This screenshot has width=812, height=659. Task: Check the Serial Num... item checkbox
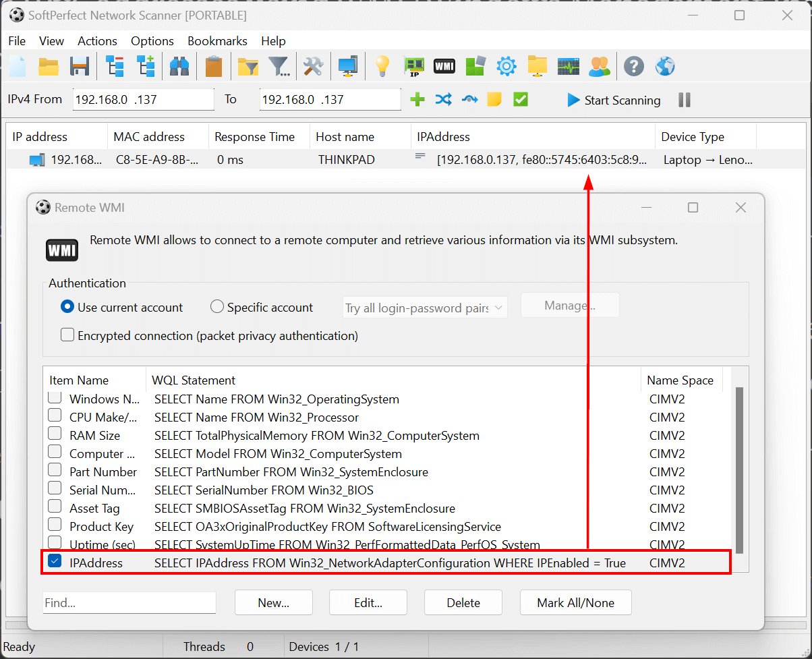55,489
